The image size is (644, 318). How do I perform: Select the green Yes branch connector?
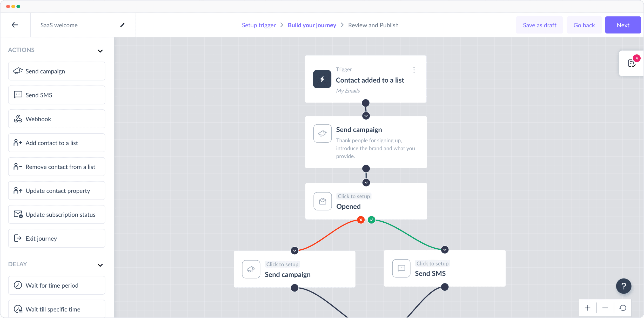[372, 220]
